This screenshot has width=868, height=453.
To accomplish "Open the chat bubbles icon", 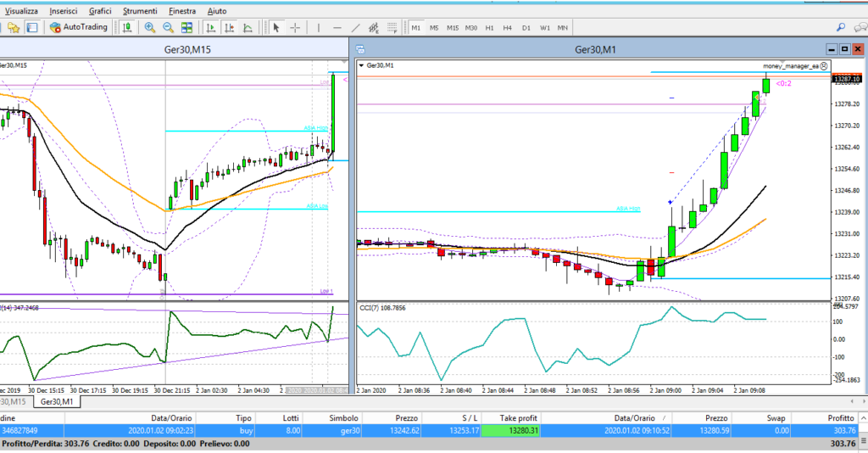I will click(x=861, y=27).
